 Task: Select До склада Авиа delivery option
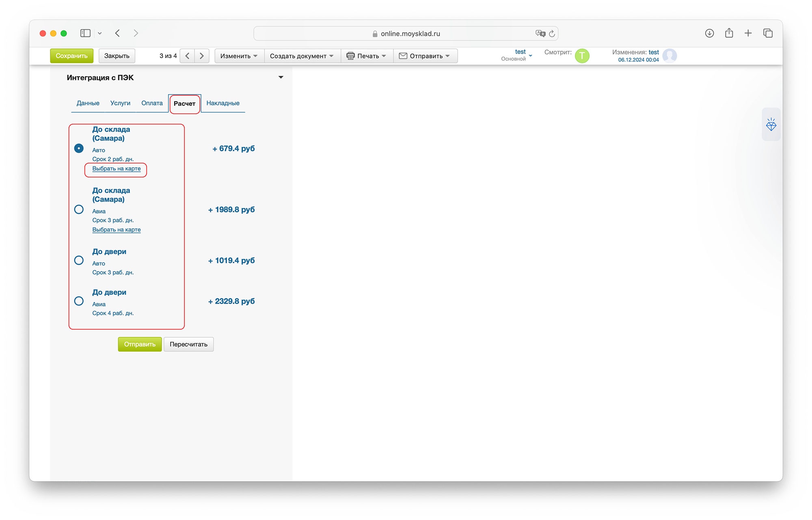tap(79, 209)
